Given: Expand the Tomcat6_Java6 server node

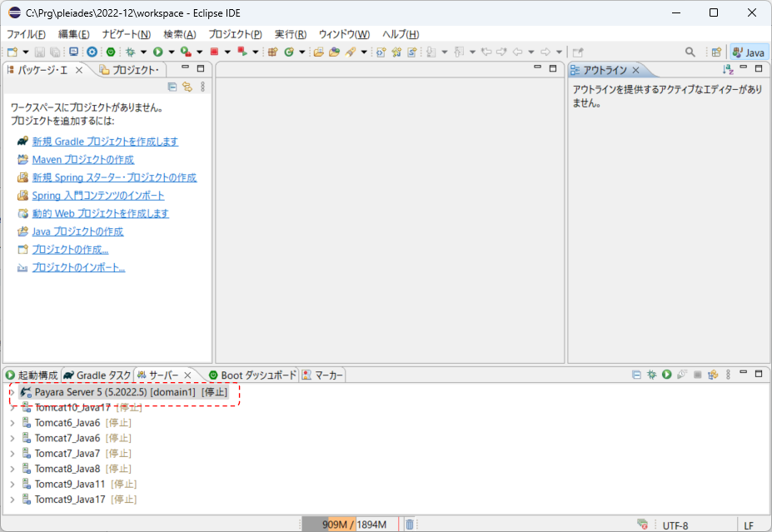Looking at the screenshot, I should point(12,423).
